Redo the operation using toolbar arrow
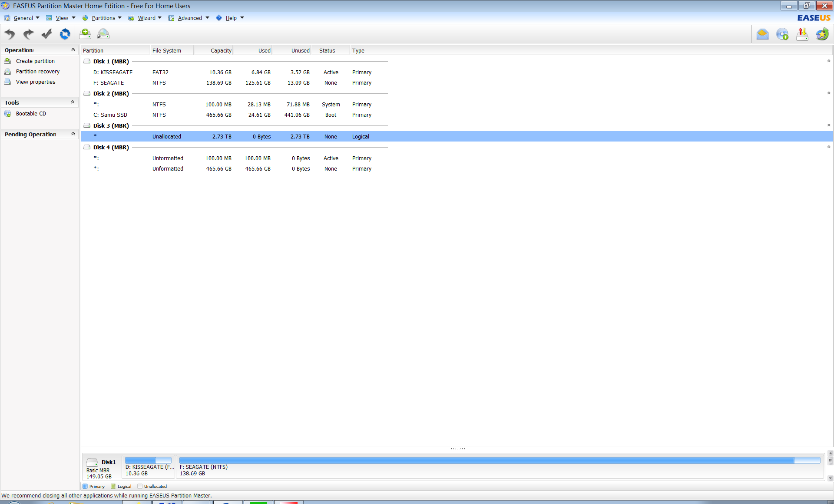The width and height of the screenshot is (834, 504). point(28,34)
